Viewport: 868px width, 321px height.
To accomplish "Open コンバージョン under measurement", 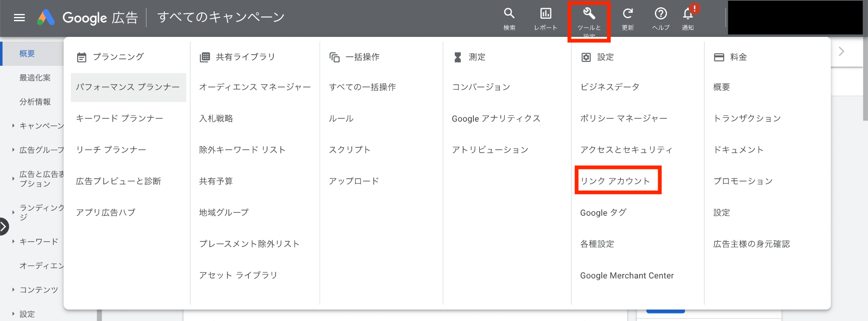I will coord(481,87).
